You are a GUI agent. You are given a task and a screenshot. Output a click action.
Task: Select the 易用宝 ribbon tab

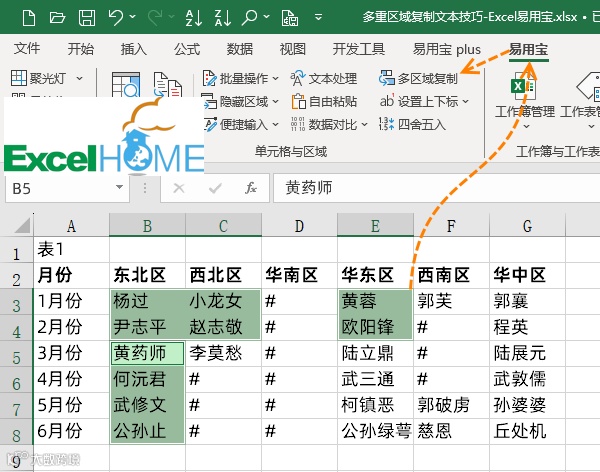click(528, 49)
